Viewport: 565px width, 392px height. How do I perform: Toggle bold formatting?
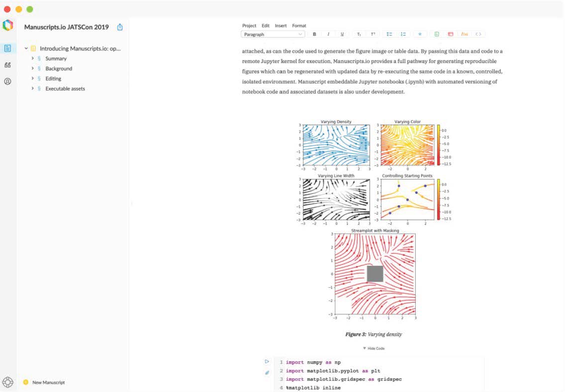click(314, 34)
